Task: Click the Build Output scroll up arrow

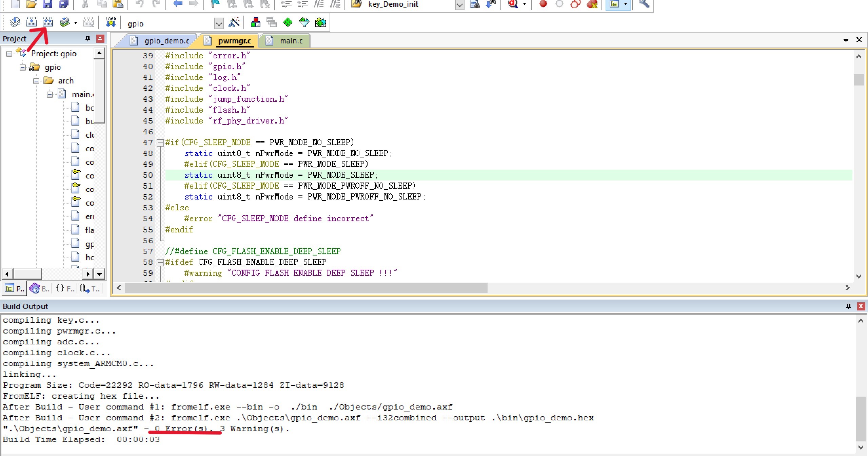Action: (x=861, y=320)
